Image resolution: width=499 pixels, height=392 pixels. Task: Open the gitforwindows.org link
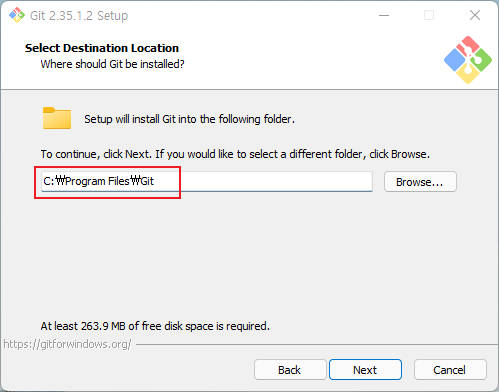[x=67, y=344]
